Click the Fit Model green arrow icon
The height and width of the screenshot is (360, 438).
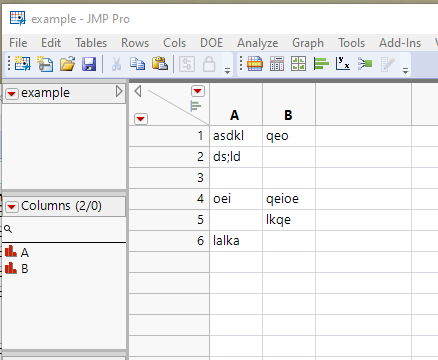coord(365,63)
